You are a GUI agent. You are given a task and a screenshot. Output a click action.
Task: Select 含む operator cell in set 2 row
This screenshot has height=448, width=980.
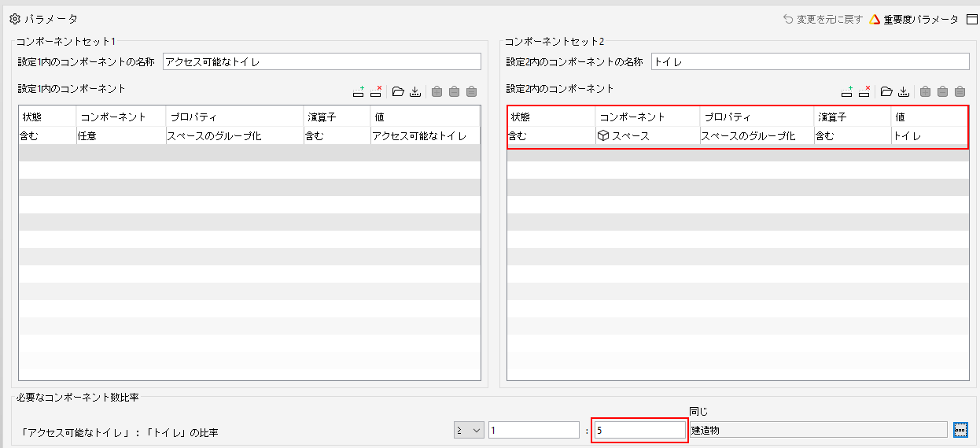coord(853,135)
